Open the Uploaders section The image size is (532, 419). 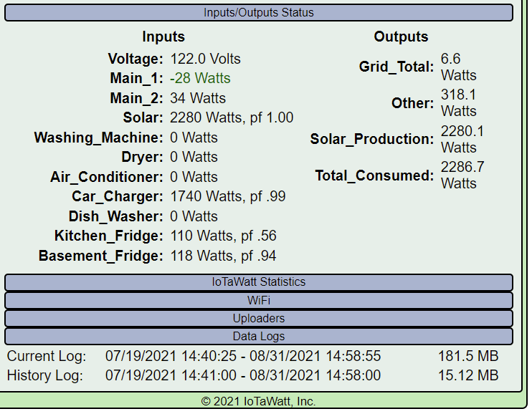pyautogui.click(x=259, y=318)
